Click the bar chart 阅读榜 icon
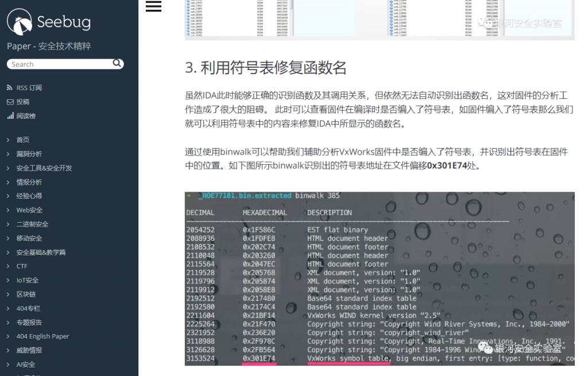Image resolution: width=588 pixels, height=376 pixels. pyautogui.click(x=10, y=115)
